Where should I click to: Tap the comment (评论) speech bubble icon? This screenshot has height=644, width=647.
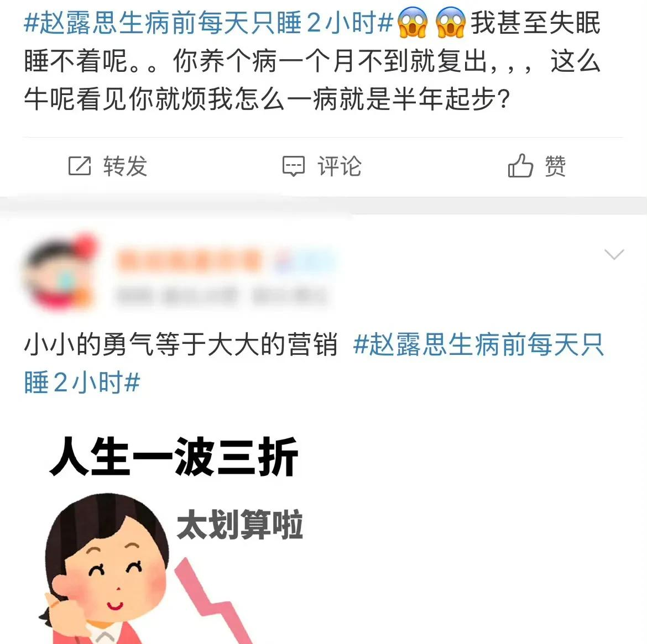point(294,166)
